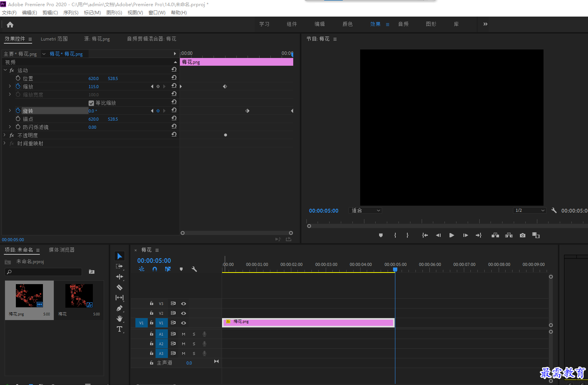Toggle V2 track output eye
This screenshot has height=385, width=588.
(x=184, y=313)
